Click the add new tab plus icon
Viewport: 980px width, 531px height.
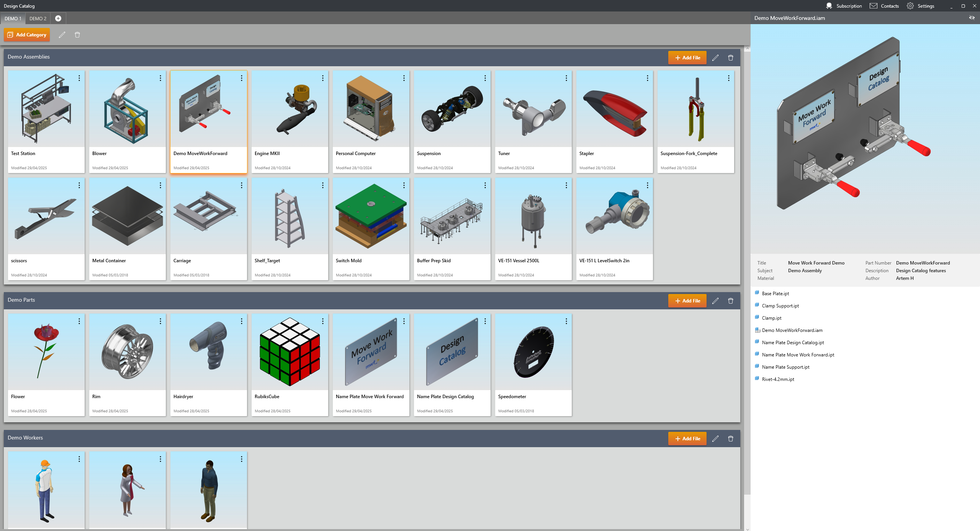coord(58,18)
